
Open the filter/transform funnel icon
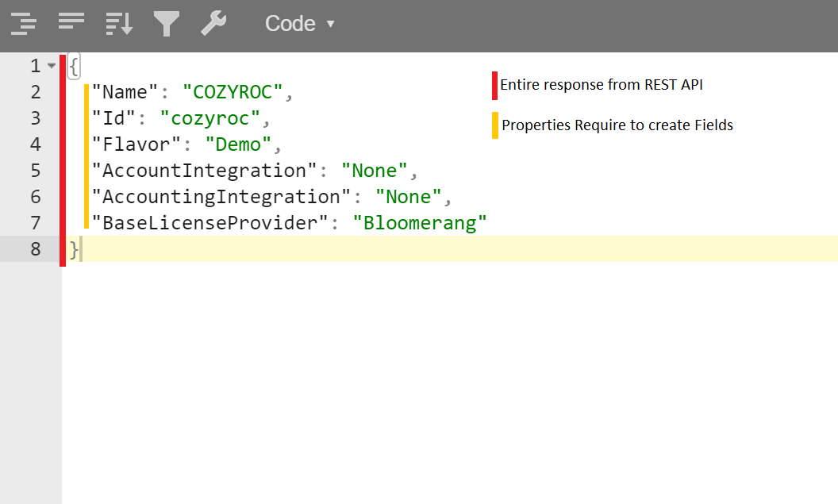click(x=166, y=24)
